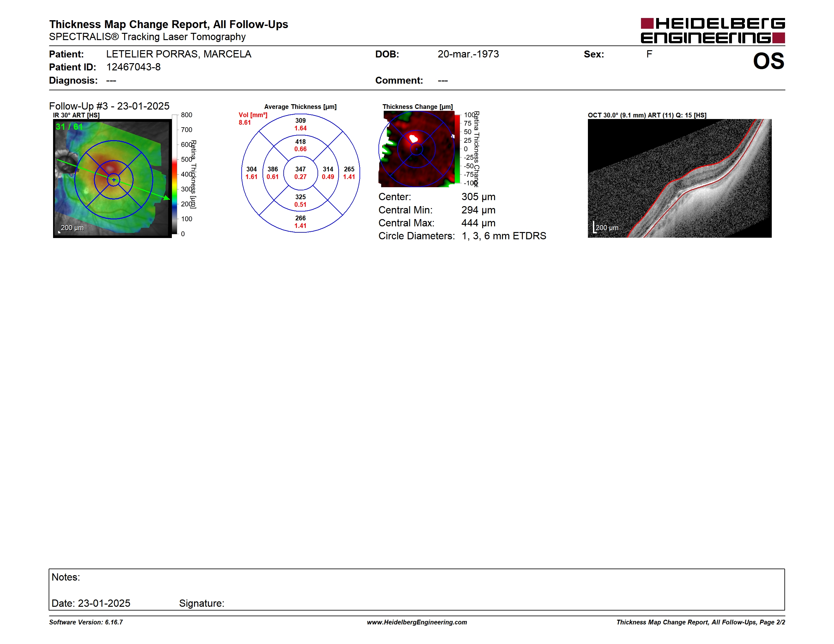
Task: Click 'SPECTRALIS® Tracking Laser Tomography' subtitle
Action: tap(147, 37)
